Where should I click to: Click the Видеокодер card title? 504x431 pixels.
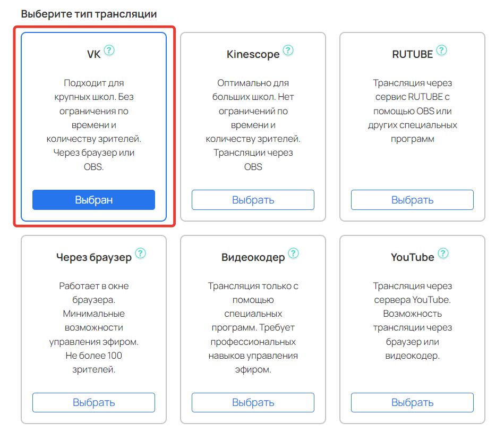[x=253, y=257]
